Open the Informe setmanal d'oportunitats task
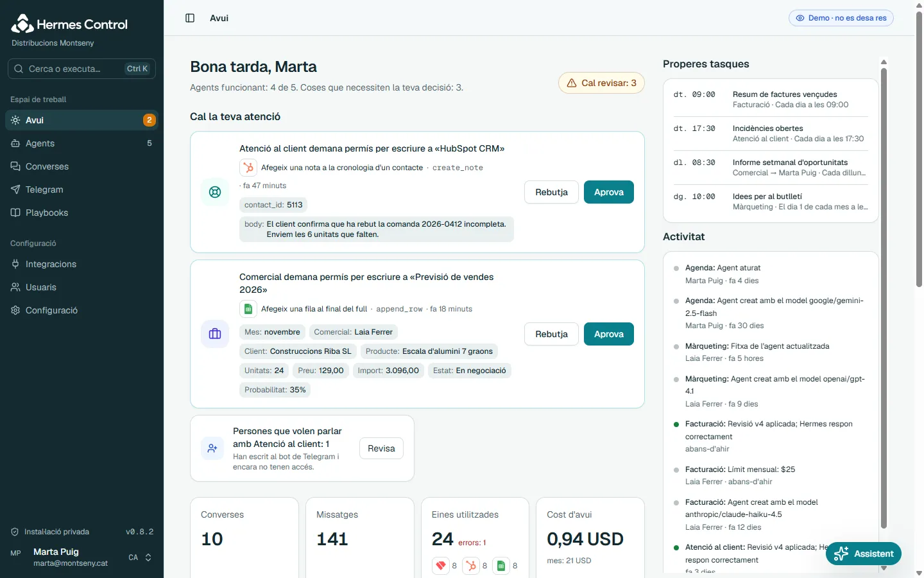This screenshot has width=924, height=578. [x=771, y=168]
